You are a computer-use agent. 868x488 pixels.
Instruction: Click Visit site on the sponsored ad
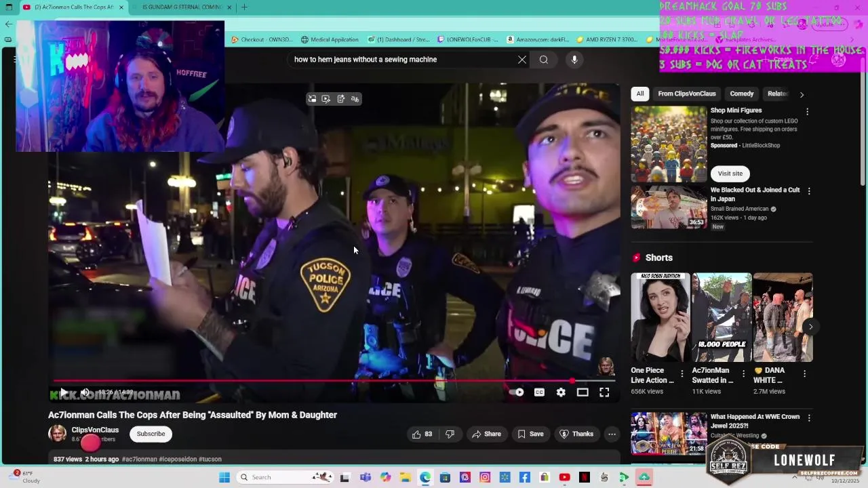pyautogui.click(x=730, y=174)
